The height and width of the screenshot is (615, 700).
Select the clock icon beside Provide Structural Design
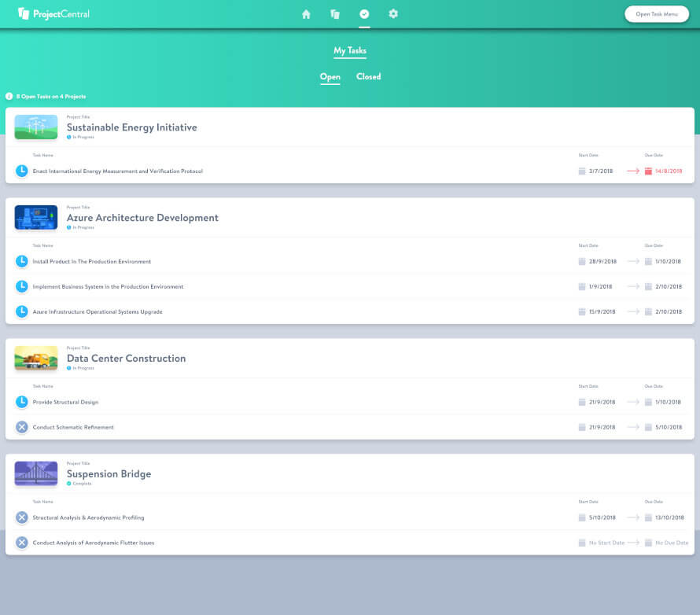22,402
